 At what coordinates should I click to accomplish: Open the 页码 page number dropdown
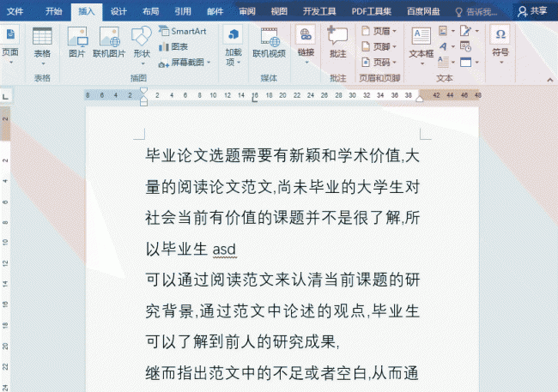pyautogui.click(x=394, y=63)
